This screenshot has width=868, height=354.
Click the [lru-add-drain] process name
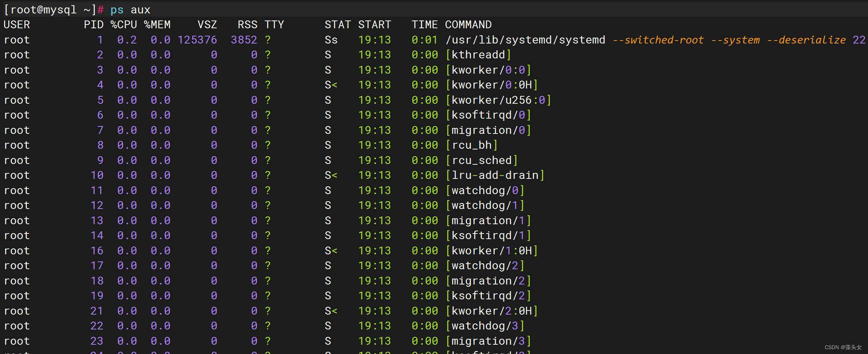[x=496, y=176]
